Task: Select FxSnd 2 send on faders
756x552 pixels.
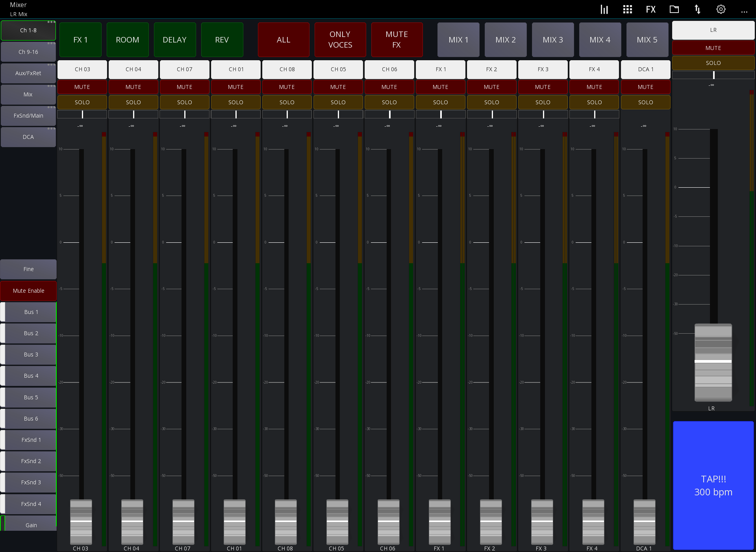Action: click(28, 461)
